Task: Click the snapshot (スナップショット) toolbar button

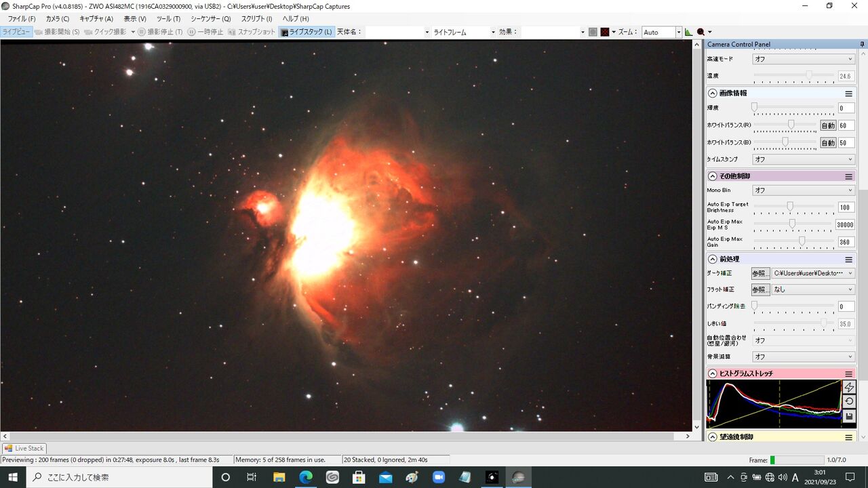Action: [x=252, y=32]
